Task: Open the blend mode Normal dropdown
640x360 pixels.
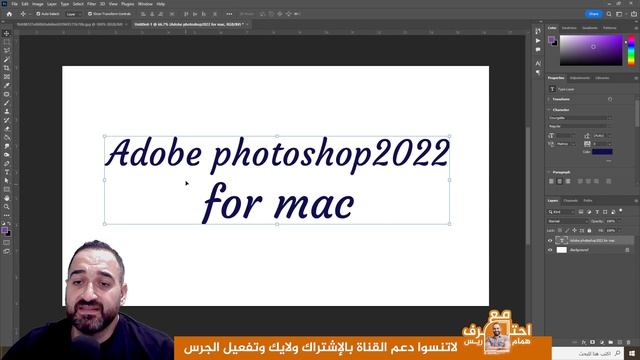Action: point(567,221)
